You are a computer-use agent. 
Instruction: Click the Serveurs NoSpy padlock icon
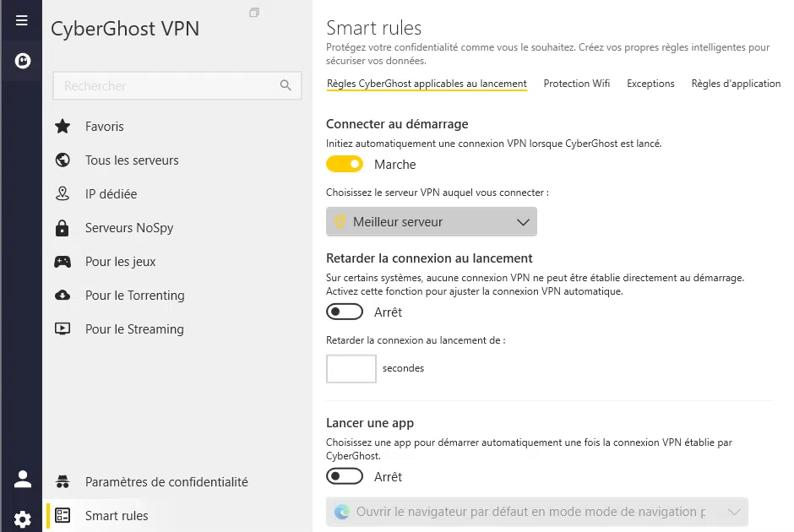[63, 228]
